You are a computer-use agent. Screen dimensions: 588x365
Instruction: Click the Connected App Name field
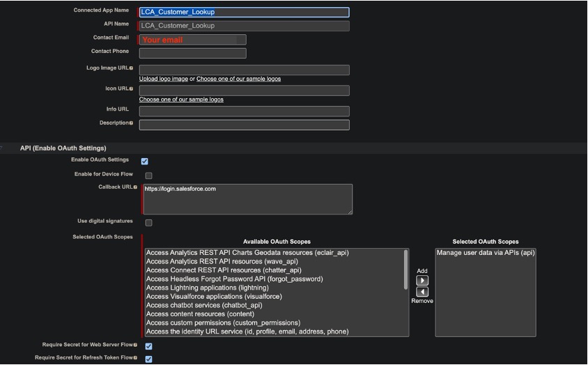coord(244,12)
